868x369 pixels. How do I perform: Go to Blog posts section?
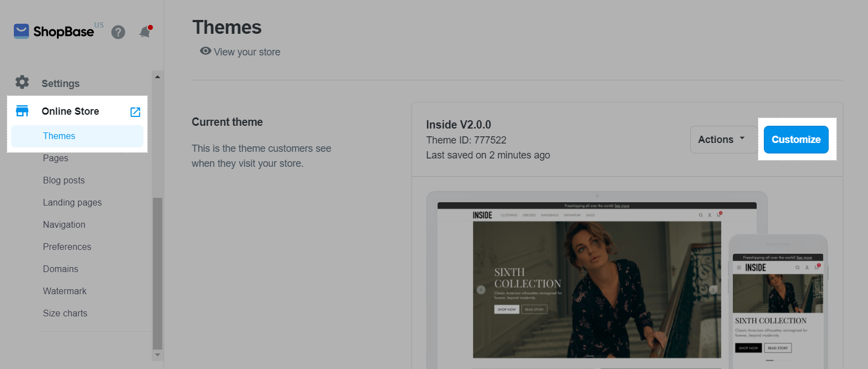[x=64, y=181]
